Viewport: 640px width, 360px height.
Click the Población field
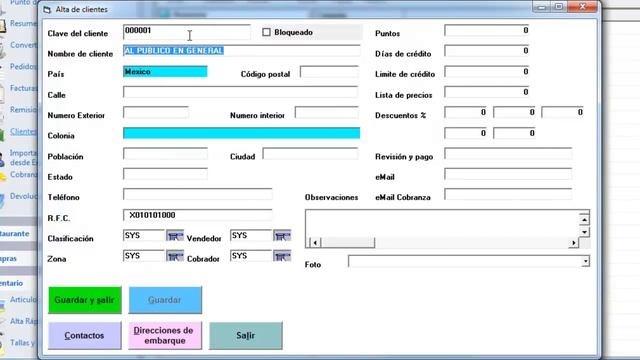pyautogui.click(x=165, y=154)
